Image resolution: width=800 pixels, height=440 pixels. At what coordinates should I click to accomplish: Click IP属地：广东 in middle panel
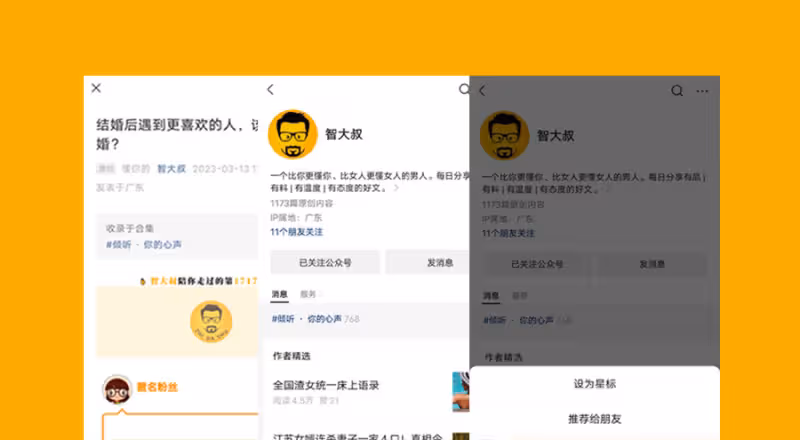point(296,218)
